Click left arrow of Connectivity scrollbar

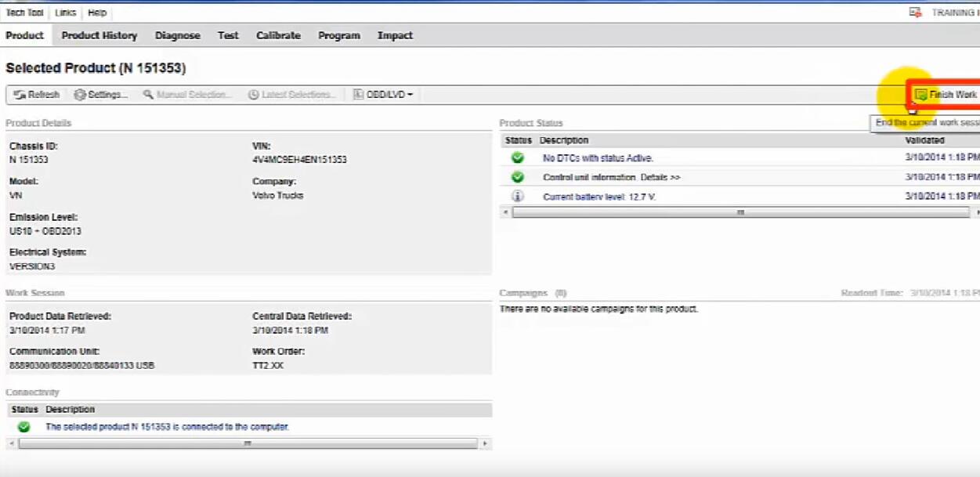pos(11,443)
